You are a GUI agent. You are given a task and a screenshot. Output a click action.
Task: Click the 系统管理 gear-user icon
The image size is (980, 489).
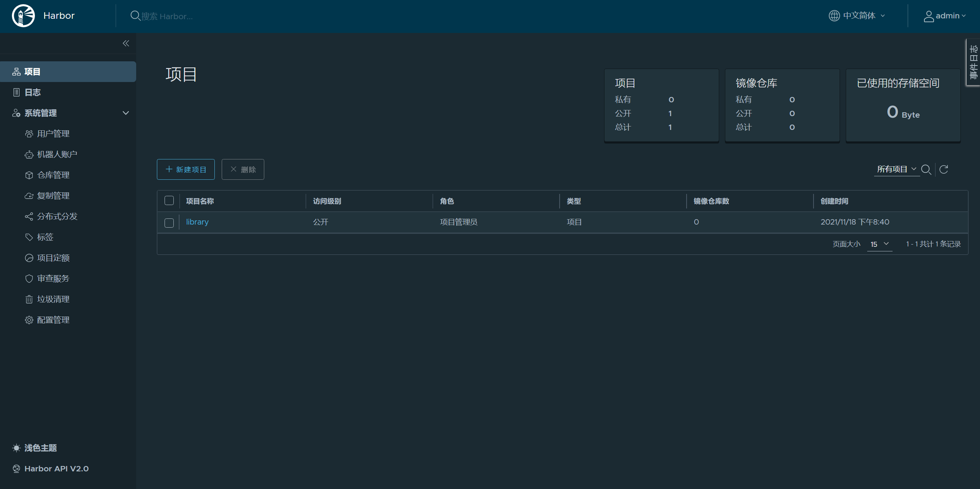[x=16, y=113]
